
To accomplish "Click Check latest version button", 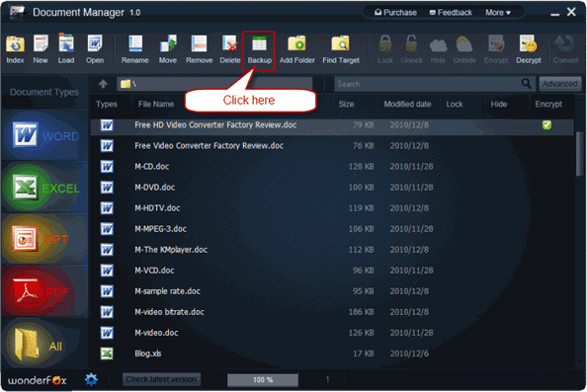I will tap(161, 379).
